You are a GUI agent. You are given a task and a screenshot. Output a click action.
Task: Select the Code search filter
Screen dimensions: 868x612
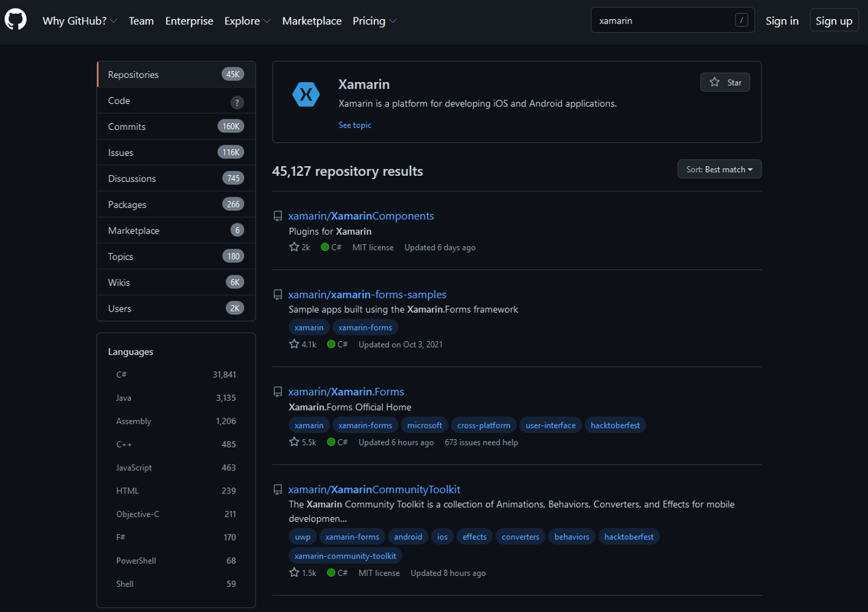coord(176,100)
